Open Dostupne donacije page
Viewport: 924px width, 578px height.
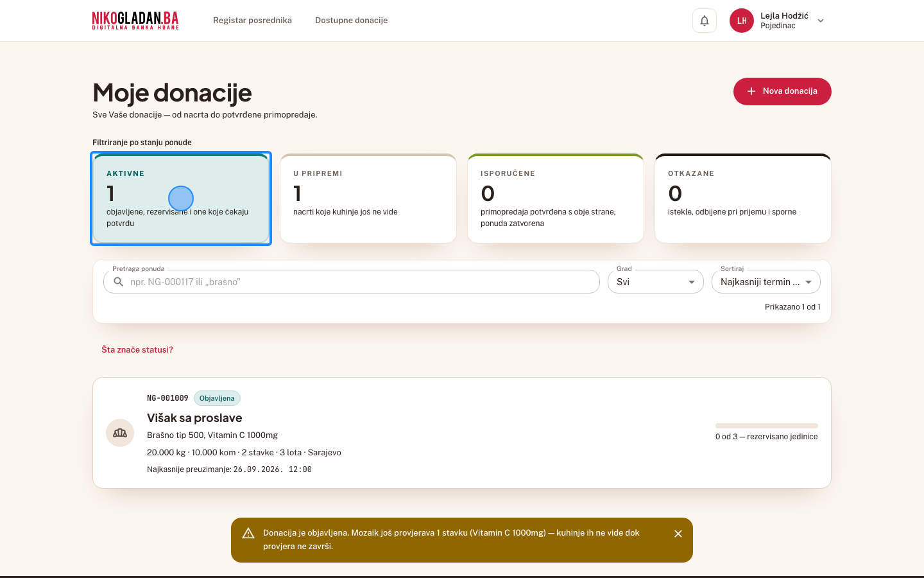click(351, 21)
